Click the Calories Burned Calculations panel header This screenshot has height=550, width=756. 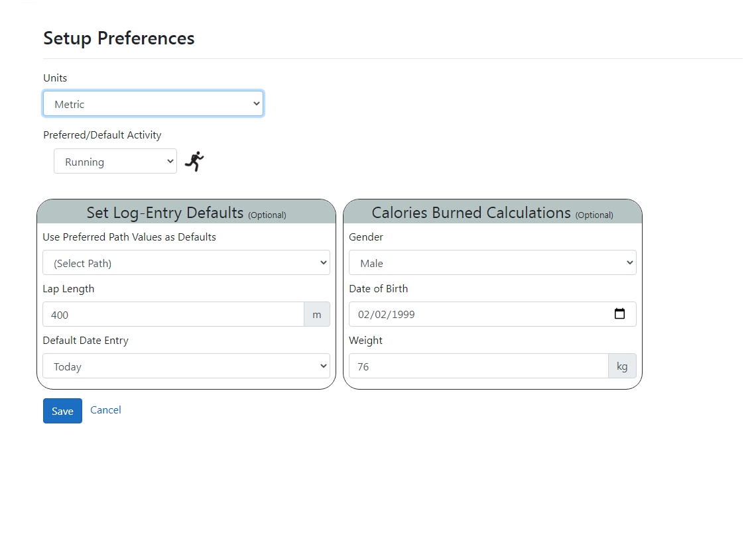pos(492,213)
